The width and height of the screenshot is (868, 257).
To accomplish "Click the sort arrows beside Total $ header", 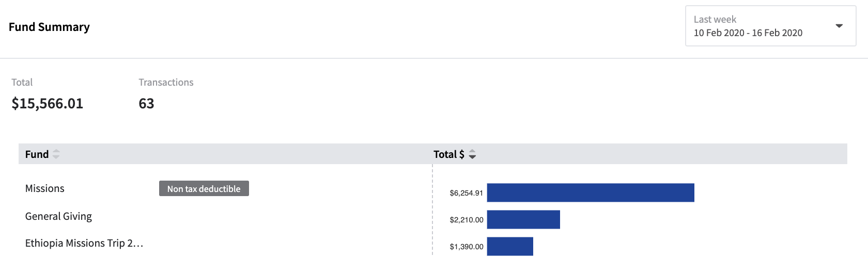I will (472, 154).
